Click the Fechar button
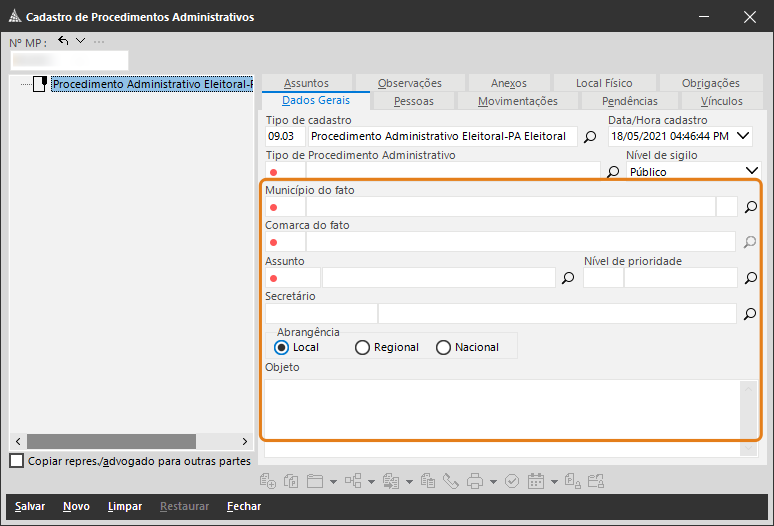774x526 pixels. [x=244, y=506]
